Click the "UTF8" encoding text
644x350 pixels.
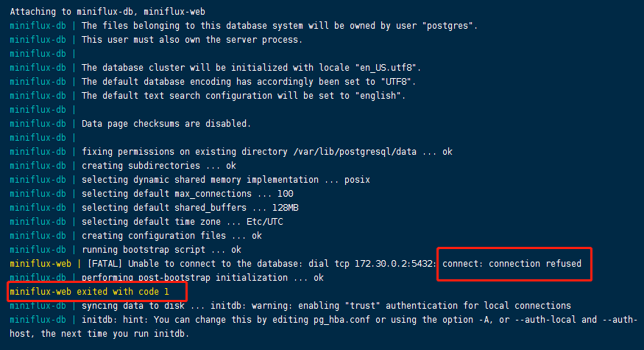[x=398, y=82]
